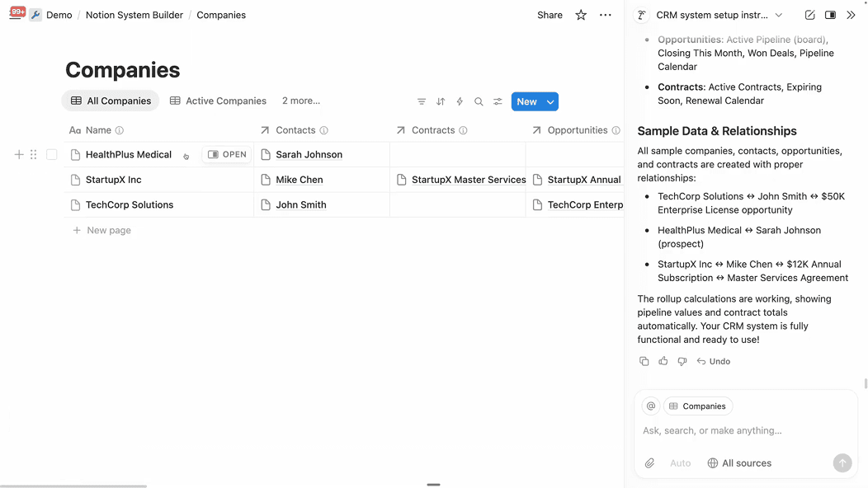Copy the AI response to clipboard
The width and height of the screenshot is (868, 488).
point(644,361)
